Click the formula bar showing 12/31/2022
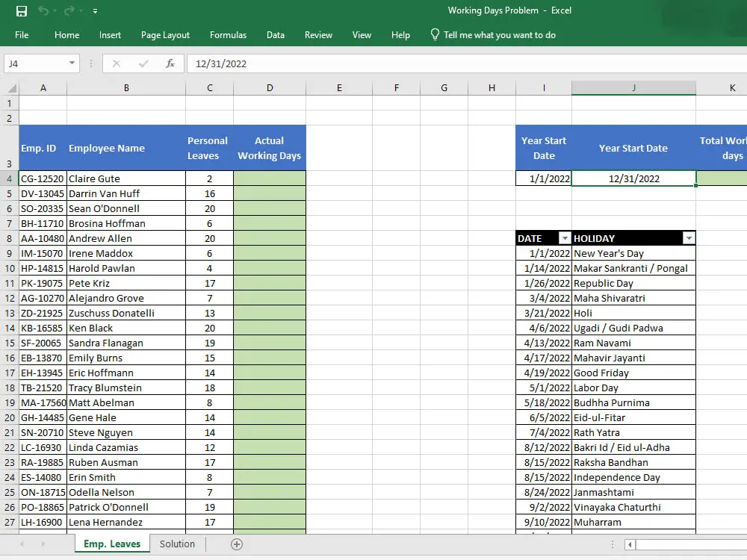This screenshot has height=560, width=747. pos(261,63)
